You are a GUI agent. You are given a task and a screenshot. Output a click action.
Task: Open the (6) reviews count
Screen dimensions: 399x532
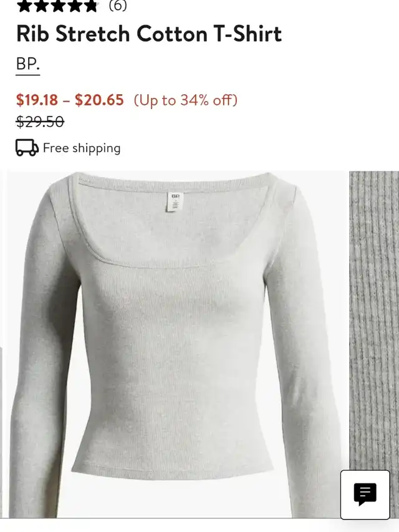pos(118,6)
